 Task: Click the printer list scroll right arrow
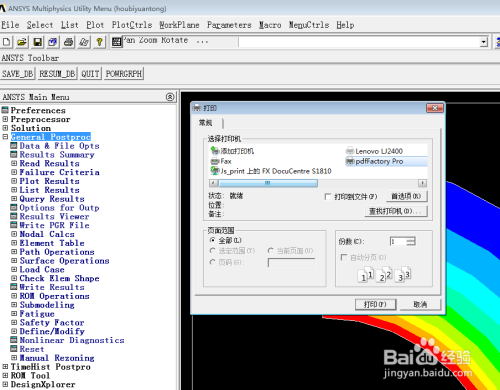click(x=422, y=183)
